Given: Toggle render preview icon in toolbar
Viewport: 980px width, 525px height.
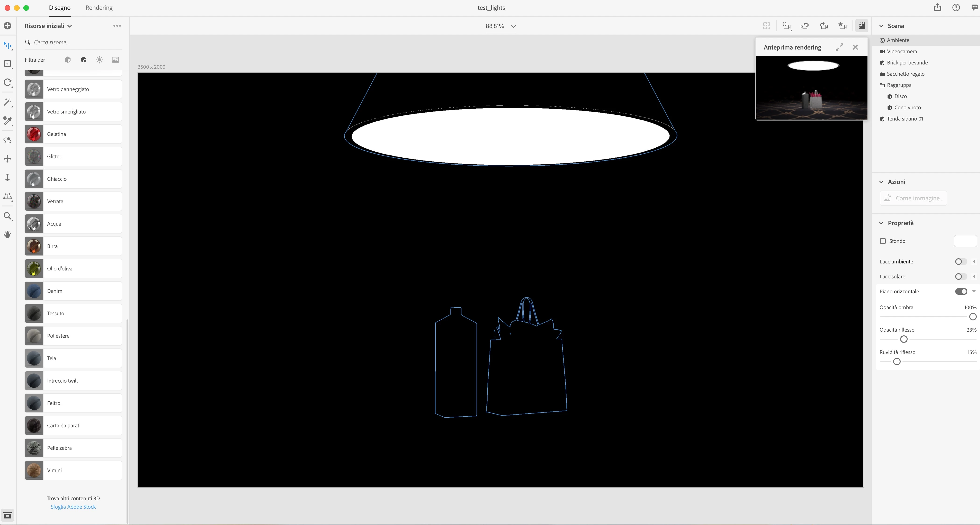Looking at the screenshot, I should (862, 26).
